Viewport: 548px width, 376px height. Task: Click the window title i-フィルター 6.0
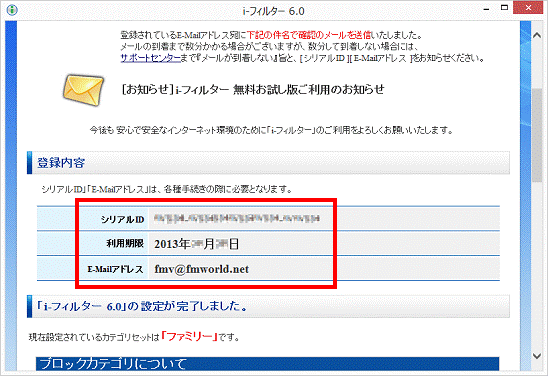[274, 11]
